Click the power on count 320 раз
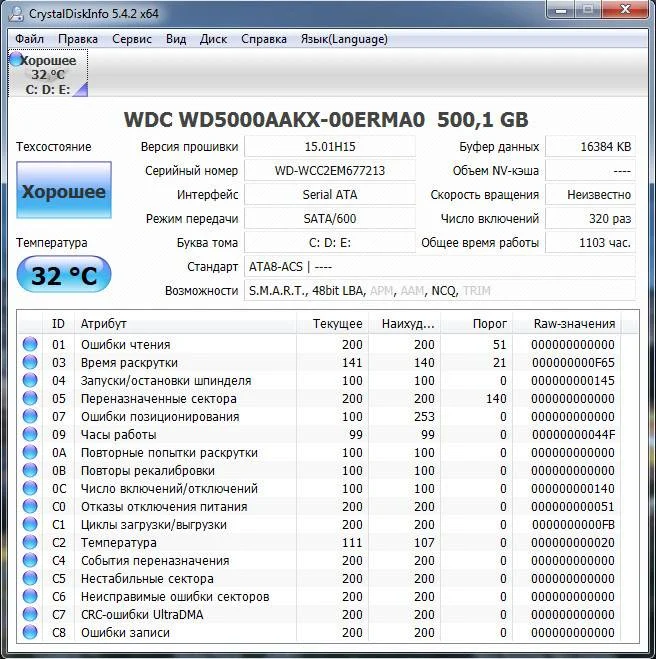This screenshot has height=659, width=656. click(590, 219)
